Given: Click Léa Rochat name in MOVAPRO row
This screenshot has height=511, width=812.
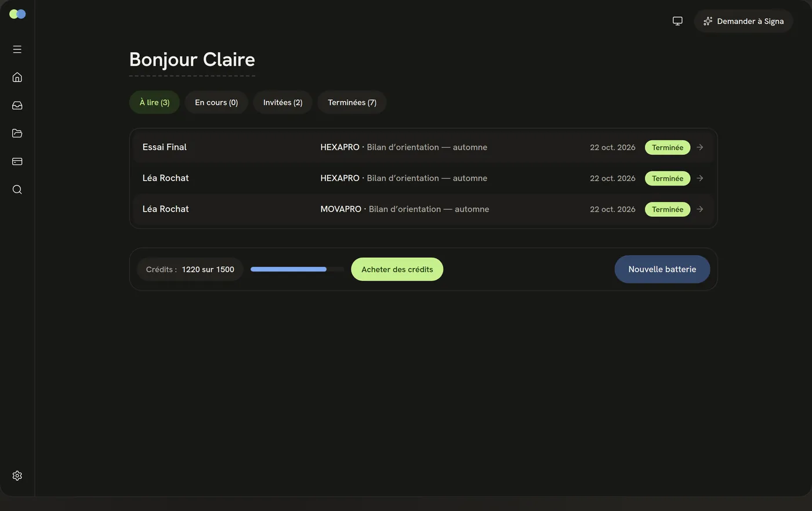Looking at the screenshot, I should (166, 209).
